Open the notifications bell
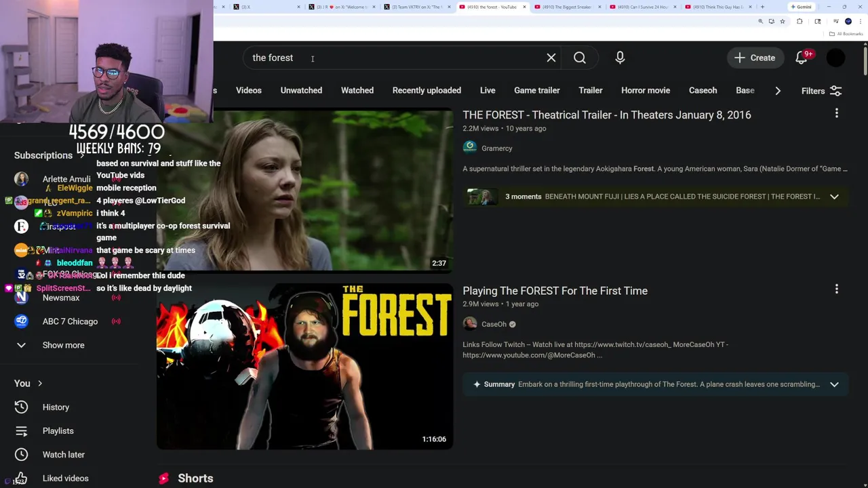The image size is (868, 488). [x=802, y=58]
